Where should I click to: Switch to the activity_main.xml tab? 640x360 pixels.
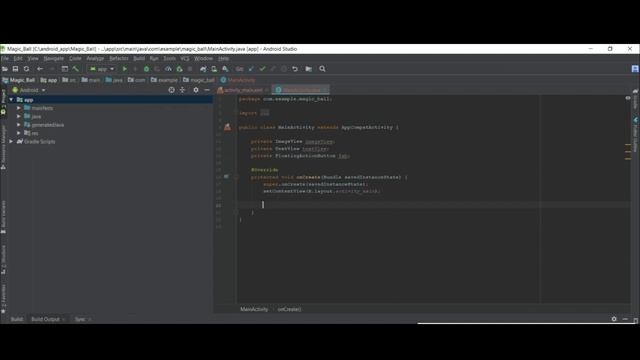pyautogui.click(x=243, y=90)
